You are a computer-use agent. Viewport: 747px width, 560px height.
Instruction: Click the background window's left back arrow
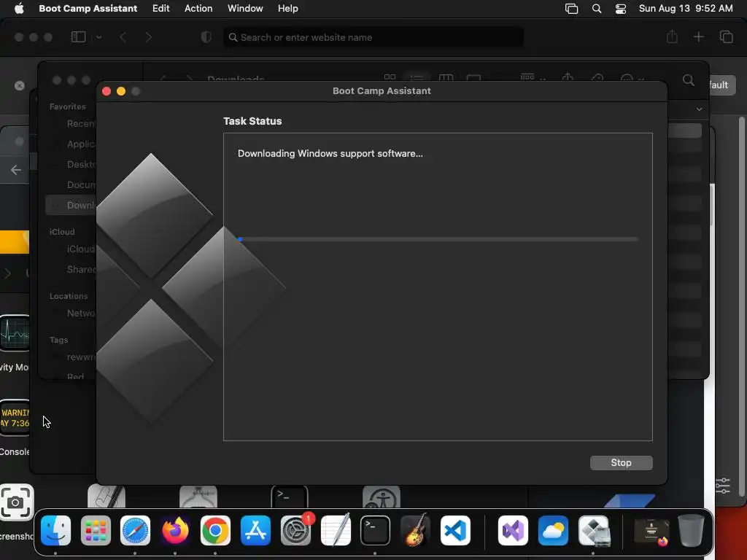pyautogui.click(x=16, y=170)
